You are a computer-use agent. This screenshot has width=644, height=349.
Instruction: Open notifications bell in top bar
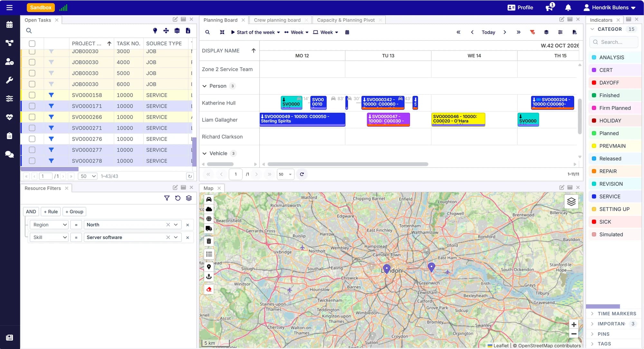click(x=568, y=7)
